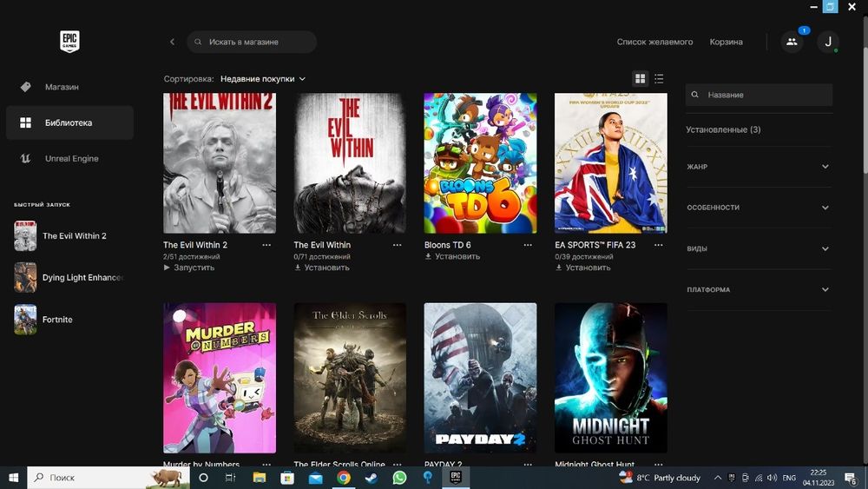Open options menu for The Evil Within 2
868x489 pixels.
[x=266, y=245]
